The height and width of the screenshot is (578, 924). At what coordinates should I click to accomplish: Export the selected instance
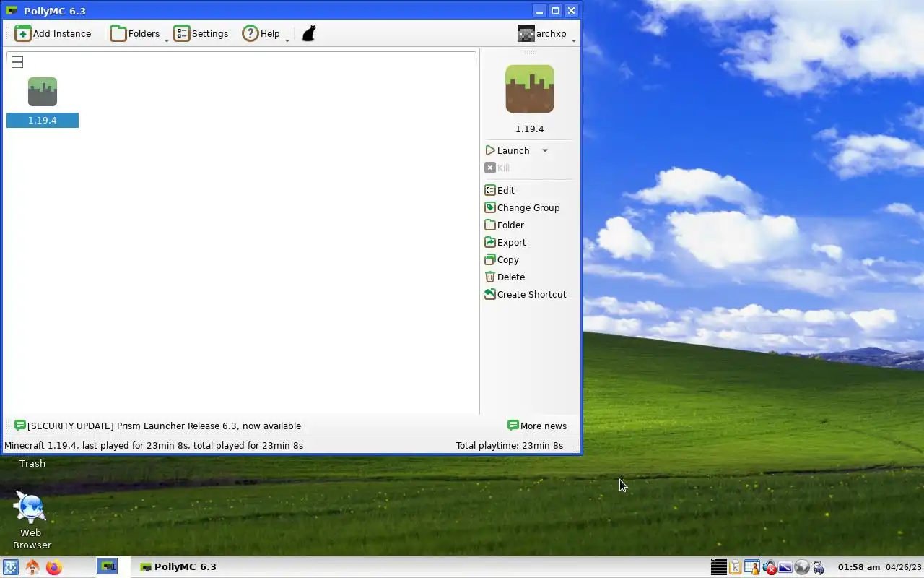[505, 242]
